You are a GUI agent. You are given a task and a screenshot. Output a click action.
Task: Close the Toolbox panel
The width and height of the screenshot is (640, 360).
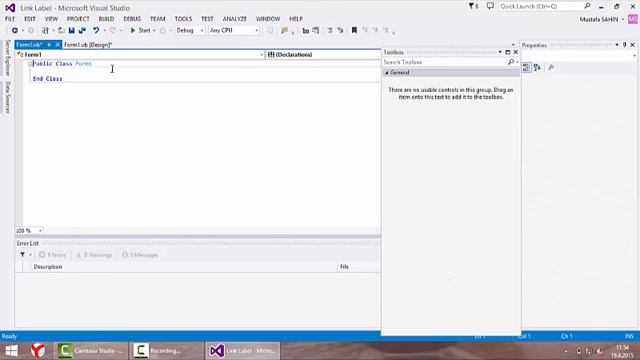pos(516,52)
